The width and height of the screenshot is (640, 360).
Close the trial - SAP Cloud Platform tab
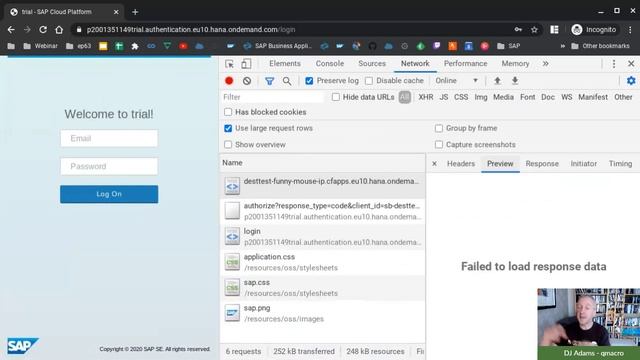coord(116,12)
